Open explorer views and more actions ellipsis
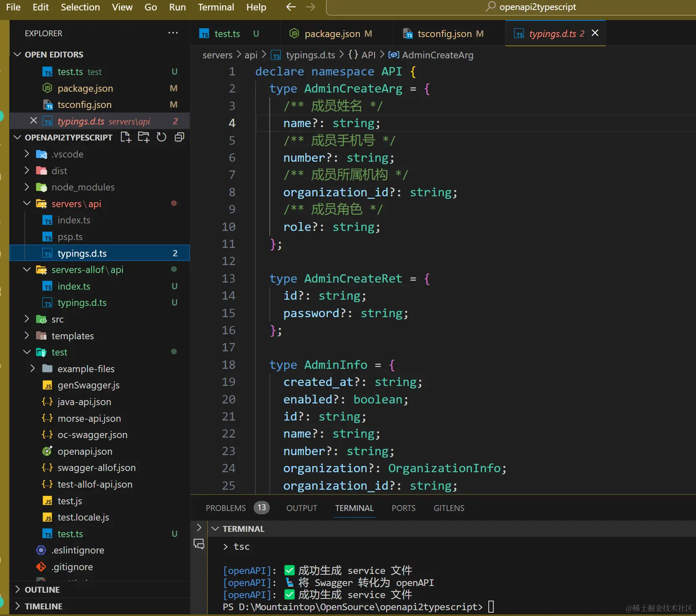 point(173,33)
